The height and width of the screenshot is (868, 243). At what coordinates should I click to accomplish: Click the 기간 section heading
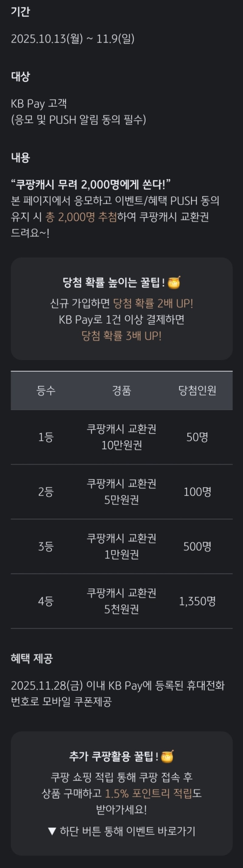click(20, 12)
